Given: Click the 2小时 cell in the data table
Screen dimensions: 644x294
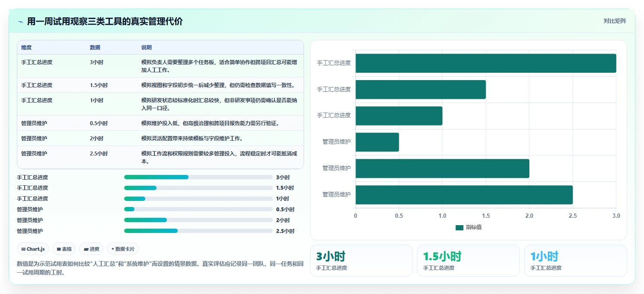Looking at the screenshot, I should pos(96,139).
